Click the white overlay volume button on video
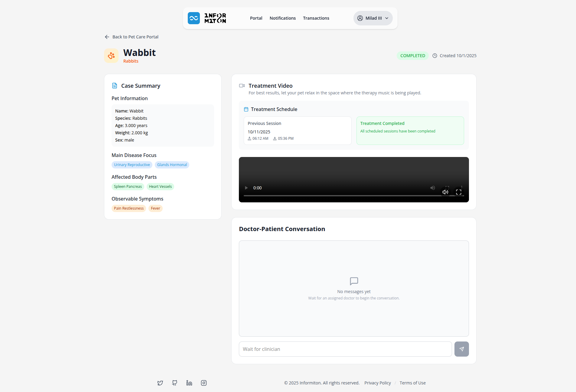The height and width of the screenshot is (392, 576). click(445, 192)
